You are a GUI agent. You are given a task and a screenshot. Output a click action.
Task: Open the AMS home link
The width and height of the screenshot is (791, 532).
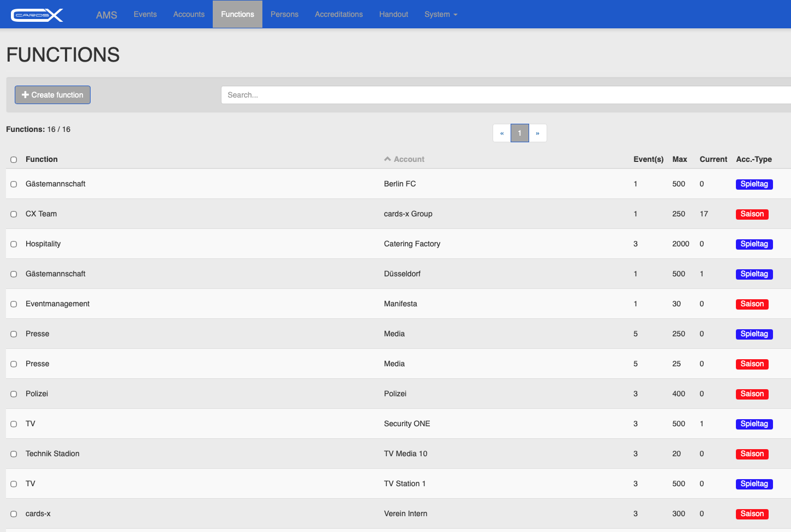pos(106,15)
